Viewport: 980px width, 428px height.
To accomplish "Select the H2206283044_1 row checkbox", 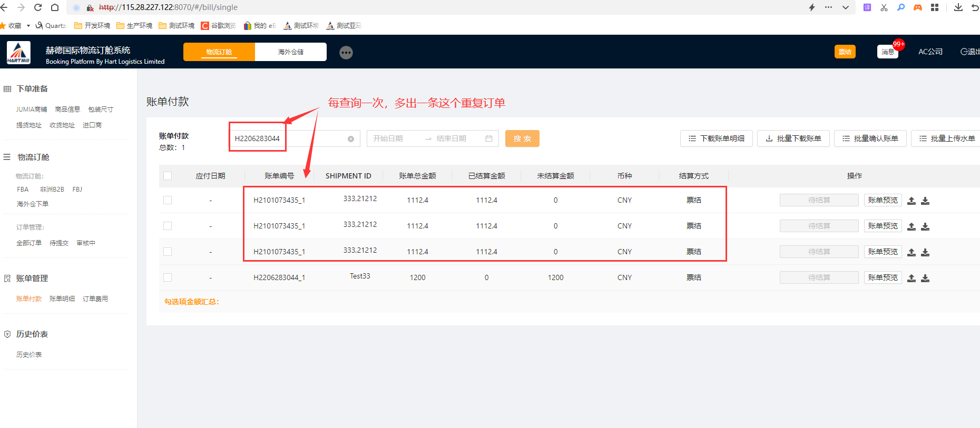I will coord(168,277).
